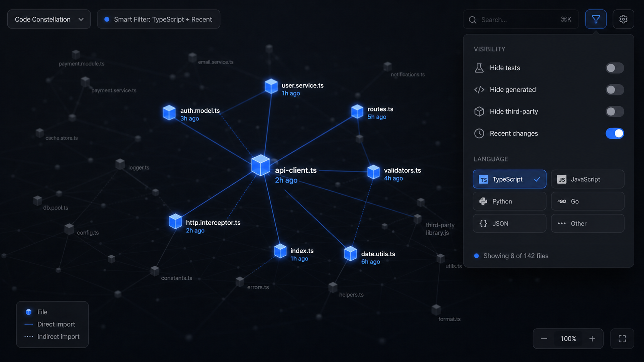644x362 pixels.
Task: Select the Go language filter
Action: coord(587,201)
